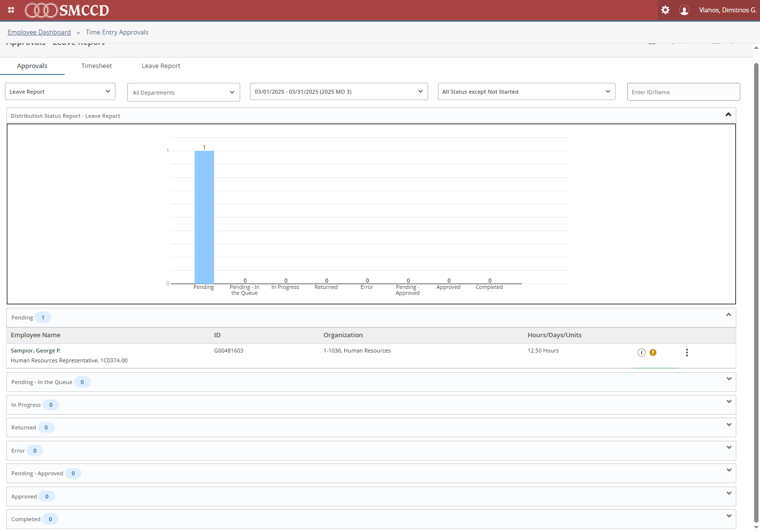
Task: Go to Employee Dashboard breadcrumb link
Action: click(39, 33)
